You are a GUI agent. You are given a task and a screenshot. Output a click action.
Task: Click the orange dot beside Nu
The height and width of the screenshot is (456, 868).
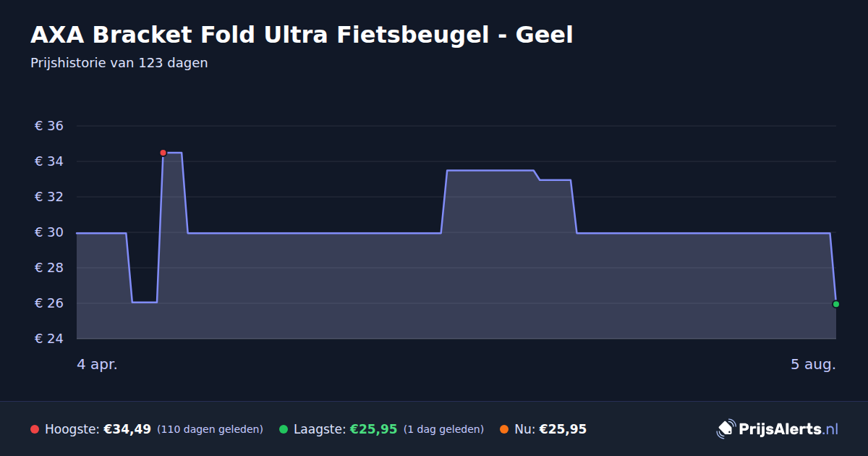pos(504,429)
